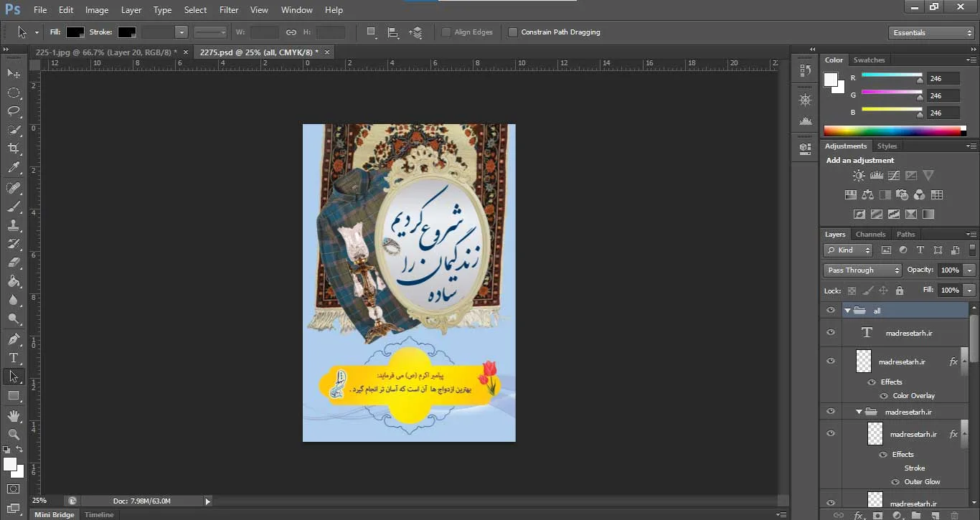The image size is (980, 520).
Task: Open the Pass Through blend mode dropdown
Action: click(862, 270)
